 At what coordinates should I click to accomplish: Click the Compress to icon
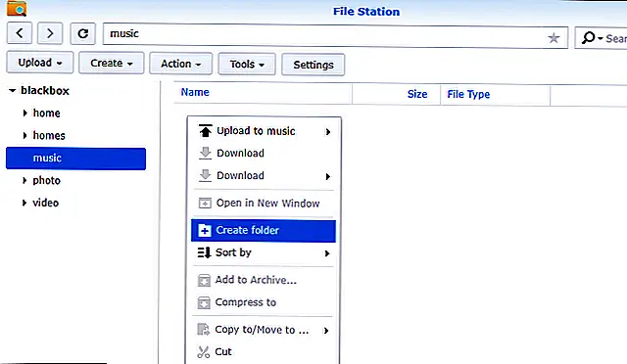[x=204, y=302]
